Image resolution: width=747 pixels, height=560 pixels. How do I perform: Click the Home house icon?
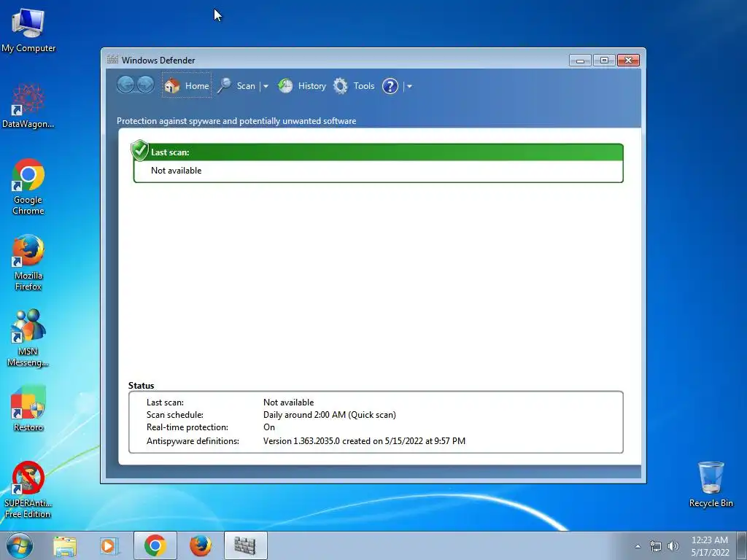pos(172,86)
